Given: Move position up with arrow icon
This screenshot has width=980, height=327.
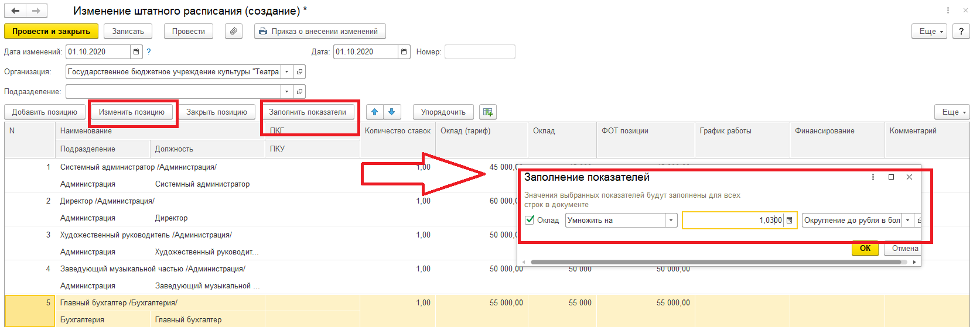Looking at the screenshot, I should point(375,112).
